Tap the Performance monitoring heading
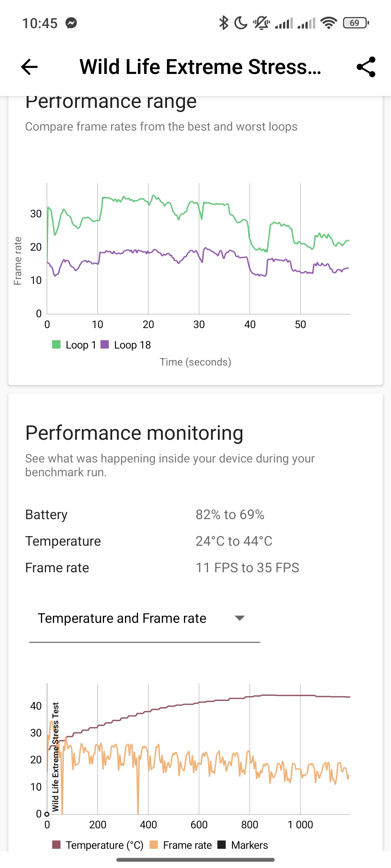391x868 pixels. 134,433
